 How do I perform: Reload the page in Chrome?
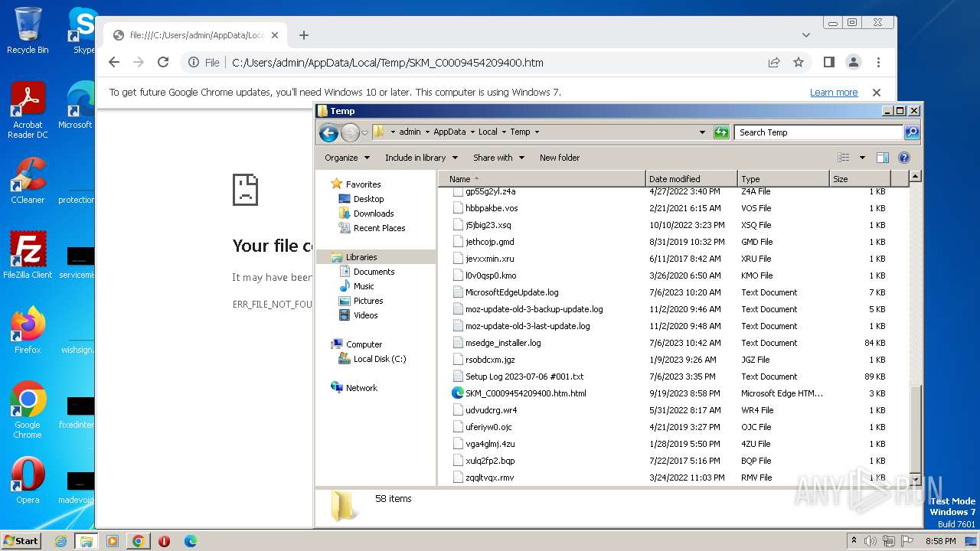click(163, 63)
